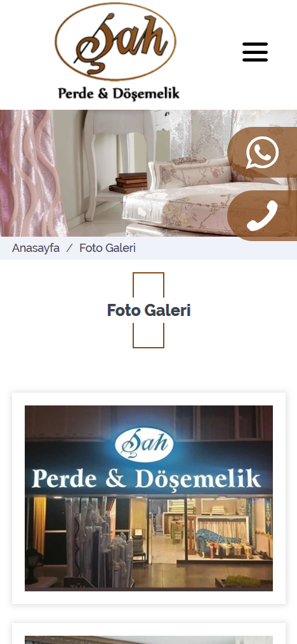The width and height of the screenshot is (297, 644).
Task: Click the blue sofa in the shop window photo
Action: (216, 539)
